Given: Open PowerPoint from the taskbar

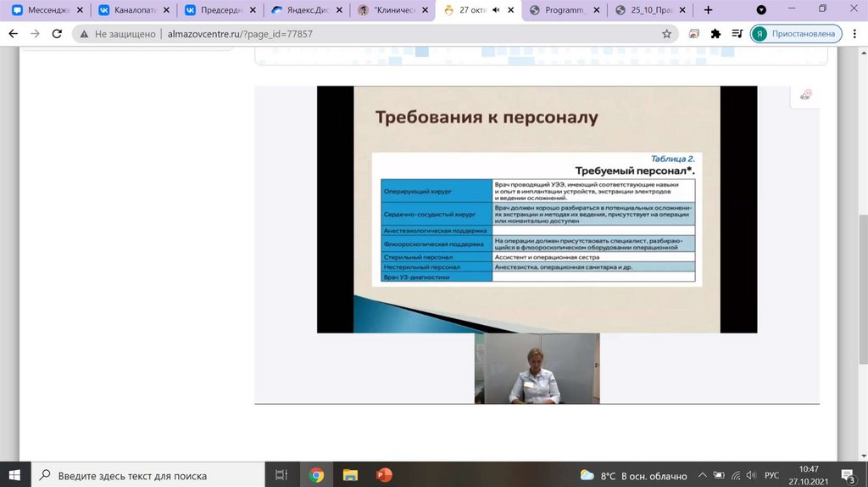Looking at the screenshot, I should tap(384, 475).
